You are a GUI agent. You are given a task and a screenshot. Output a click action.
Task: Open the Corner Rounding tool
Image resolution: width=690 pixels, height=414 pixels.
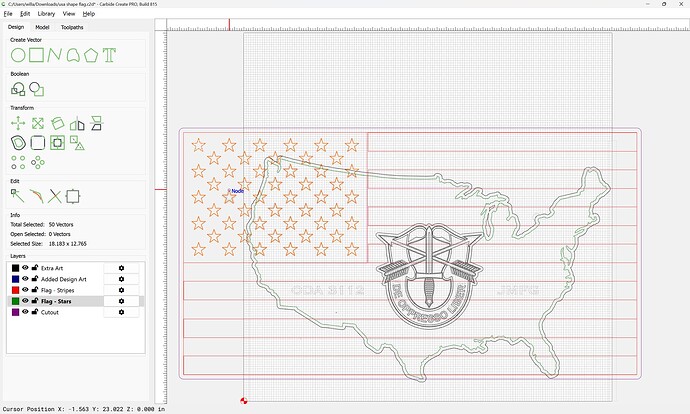(x=38, y=143)
